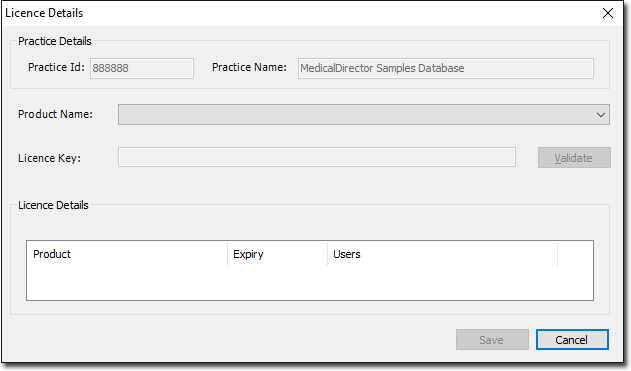631x371 pixels.
Task: Sort by the Product column header
Action: point(127,254)
